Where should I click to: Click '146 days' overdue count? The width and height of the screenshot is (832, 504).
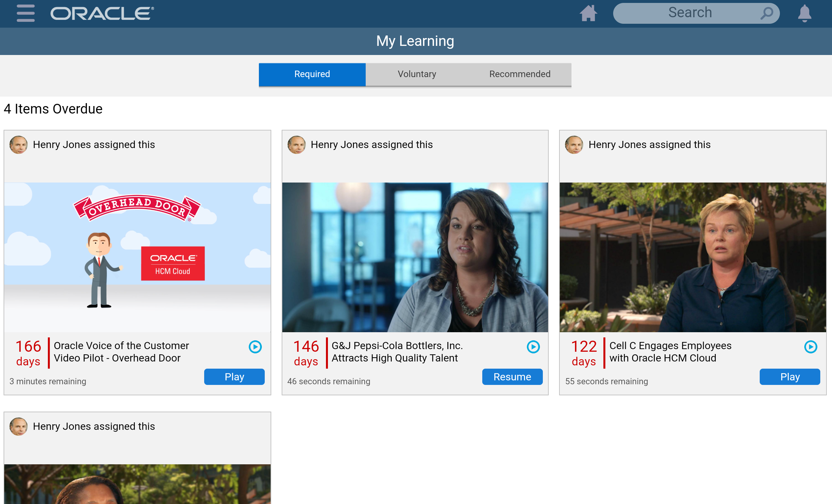click(306, 353)
